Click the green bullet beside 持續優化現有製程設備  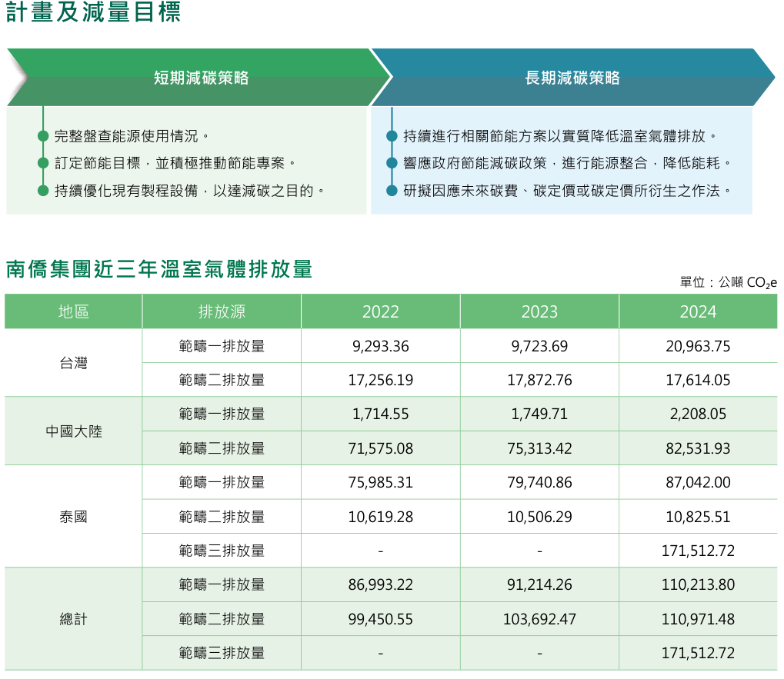[x=43, y=191]
